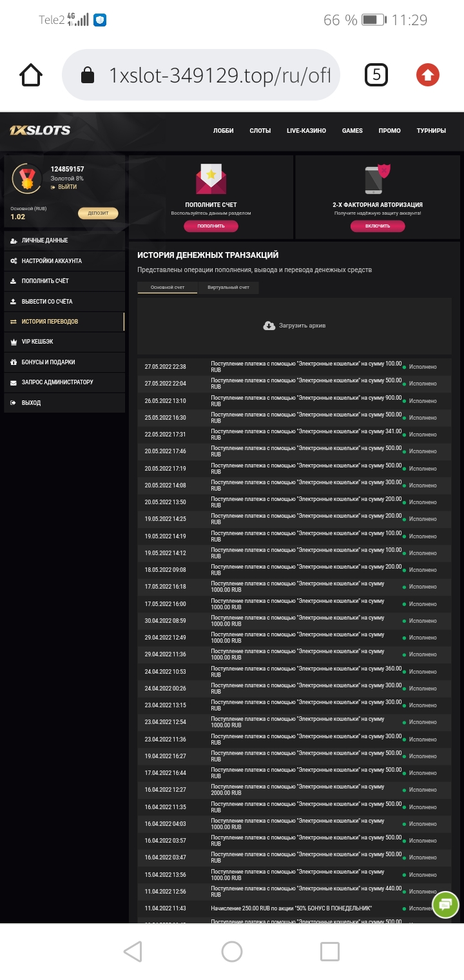464x980 pixels.
Task: Open the Запрос администратору envelope icon
Action: coord(14,382)
